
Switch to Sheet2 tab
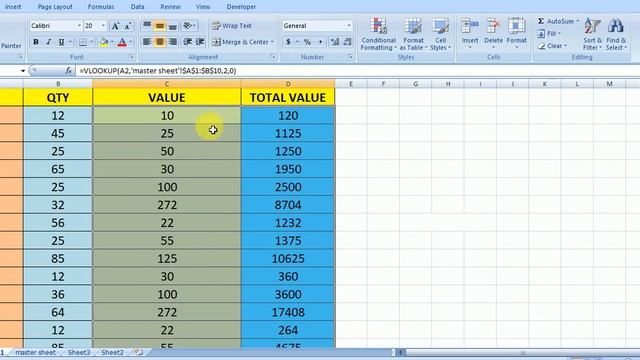coord(112,352)
